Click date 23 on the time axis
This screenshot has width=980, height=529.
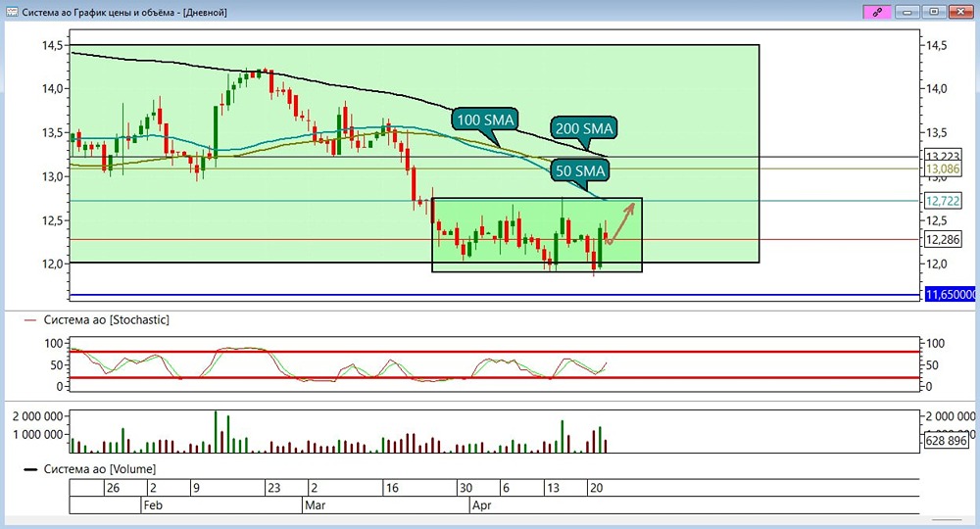point(273,487)
